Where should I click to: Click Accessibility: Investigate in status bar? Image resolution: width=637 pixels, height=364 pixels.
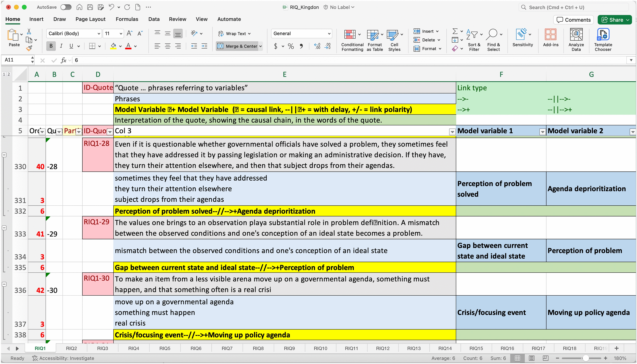63,358
